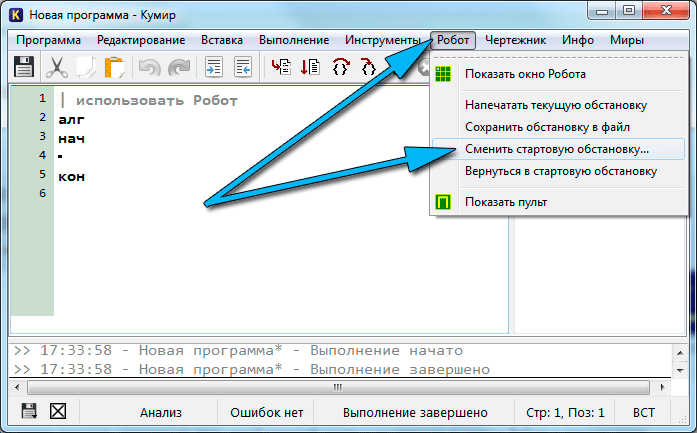Screen dimensions: 697x433
Task: Click the Run program toolbar icon
Action: 281,67
